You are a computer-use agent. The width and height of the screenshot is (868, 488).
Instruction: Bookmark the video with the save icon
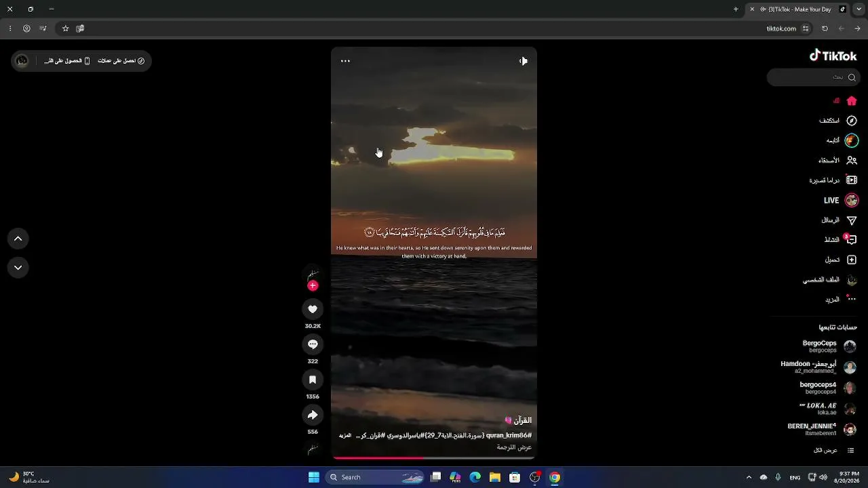pyautogui.click(x=313, y=380)
